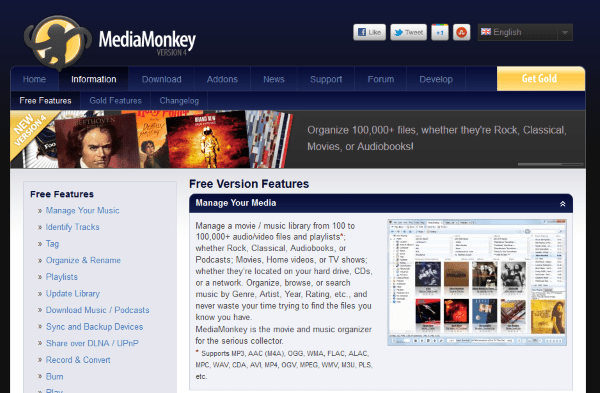
Task: Click the Facebook Like button
Action: (369, 33)
